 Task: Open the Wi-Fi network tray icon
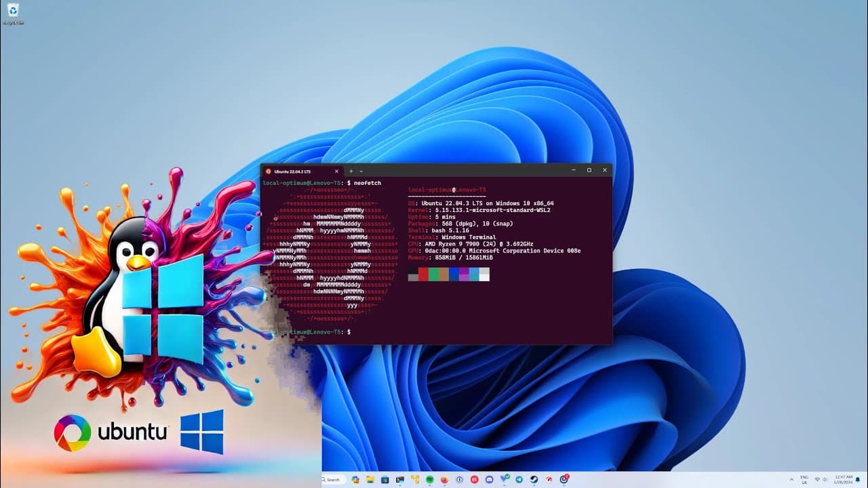(x=817, y=479)
